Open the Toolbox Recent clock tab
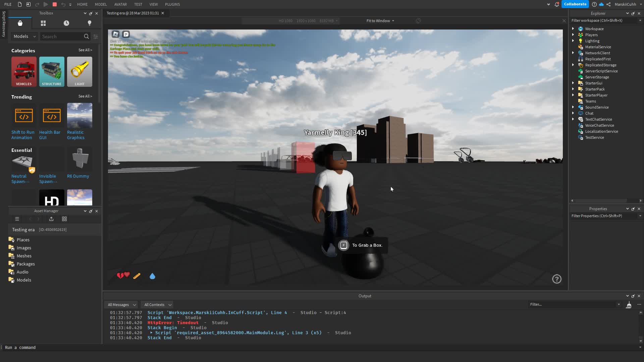Viewport: 644px width, 362px height. pyautogui.click(x=66, y=23)
